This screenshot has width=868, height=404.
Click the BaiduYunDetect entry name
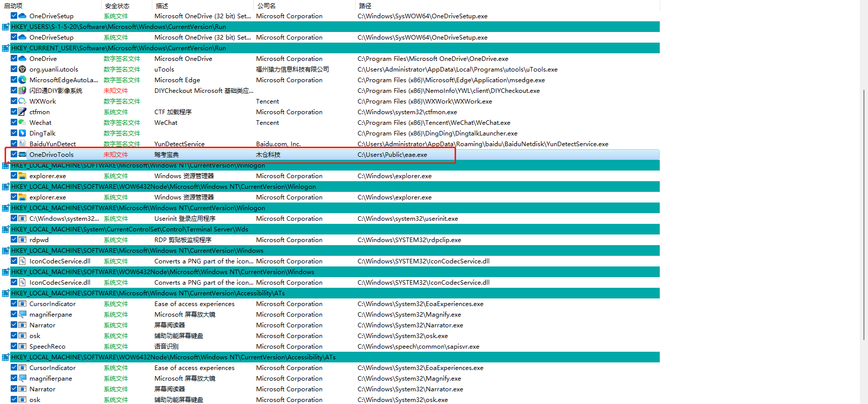click(x=52, y=144)
